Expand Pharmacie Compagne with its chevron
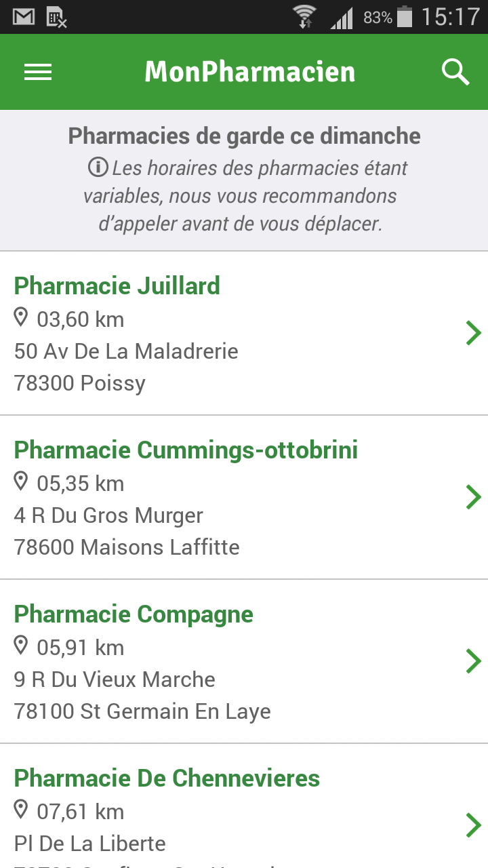The height and width of the screenshot is (868, 488). [x=473, y=661]
